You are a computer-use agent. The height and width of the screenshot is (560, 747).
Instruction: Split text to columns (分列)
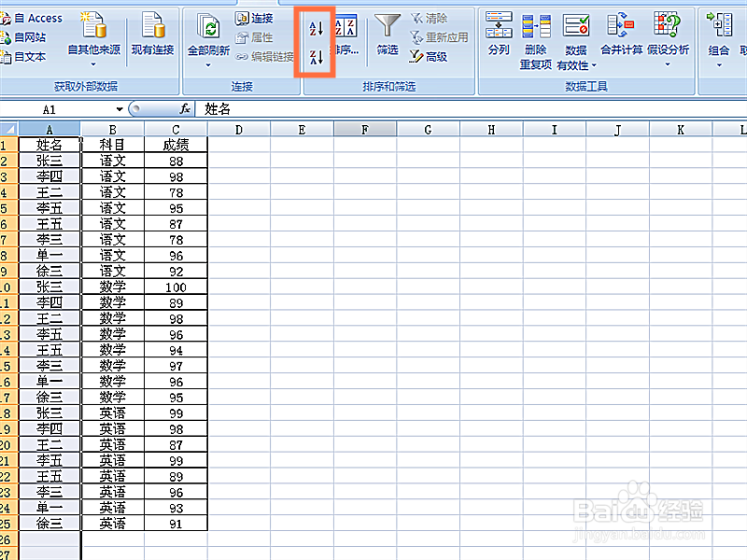[499, 34]
